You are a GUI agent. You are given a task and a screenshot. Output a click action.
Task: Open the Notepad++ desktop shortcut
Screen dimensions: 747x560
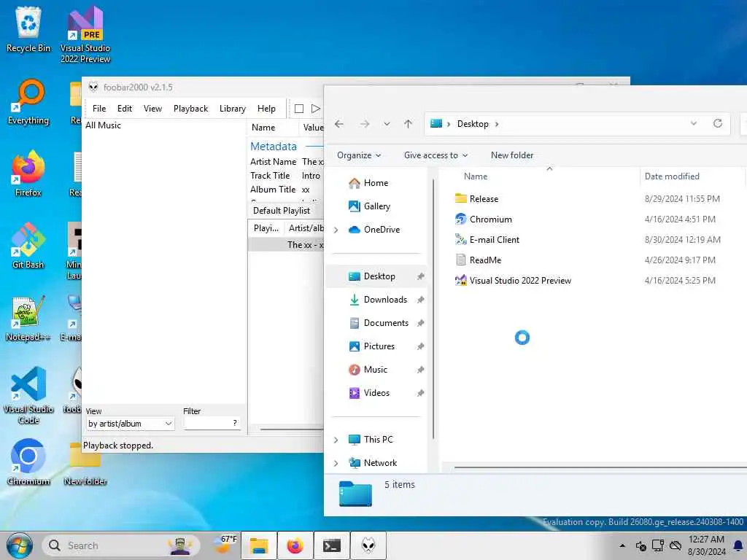click(28, 319)
